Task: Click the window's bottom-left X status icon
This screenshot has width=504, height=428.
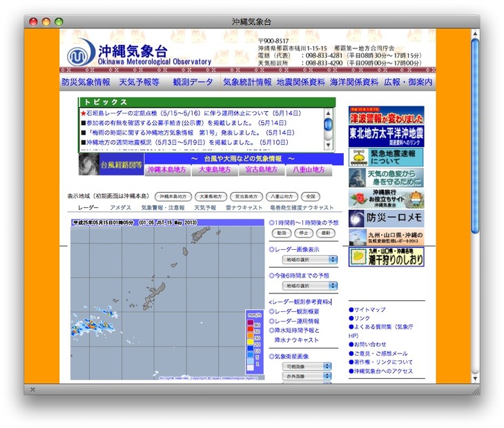Action: click(32, 389)
